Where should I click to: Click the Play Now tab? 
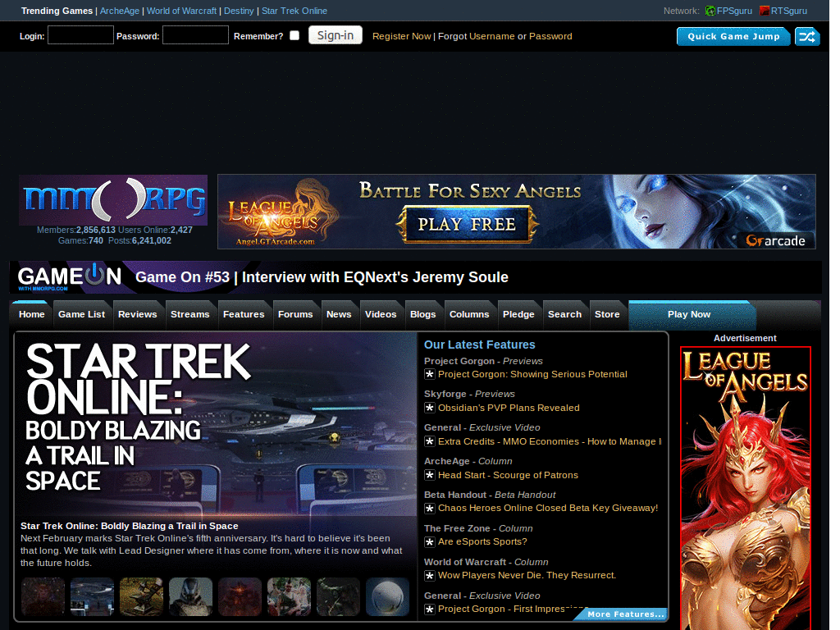pyautogui.click(x=692, y=315)
